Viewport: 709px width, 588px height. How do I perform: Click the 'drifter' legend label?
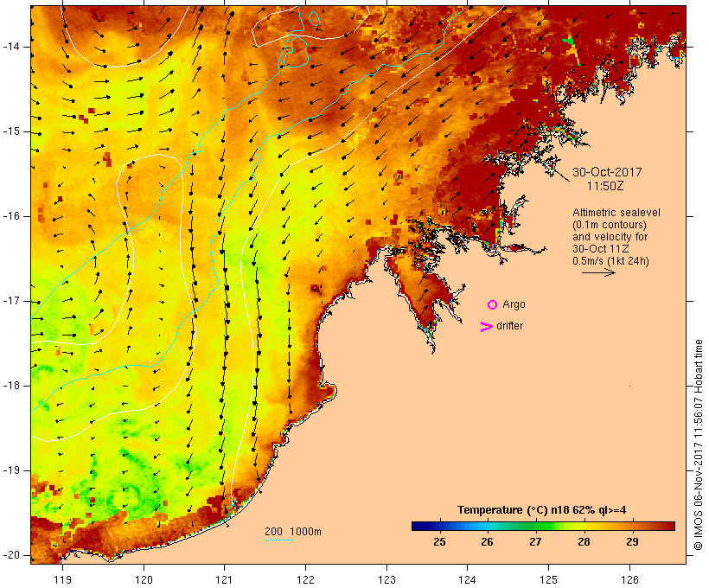tap(509, 326)
